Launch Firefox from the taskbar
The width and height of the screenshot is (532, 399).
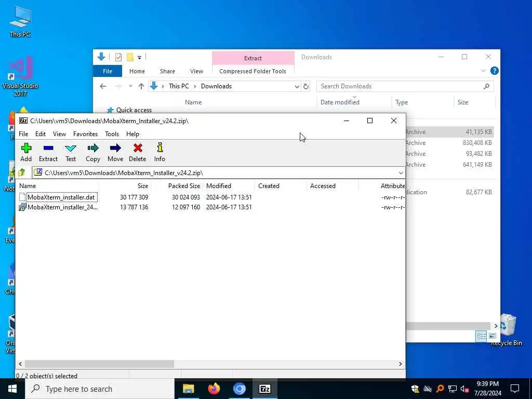(214, 389)
